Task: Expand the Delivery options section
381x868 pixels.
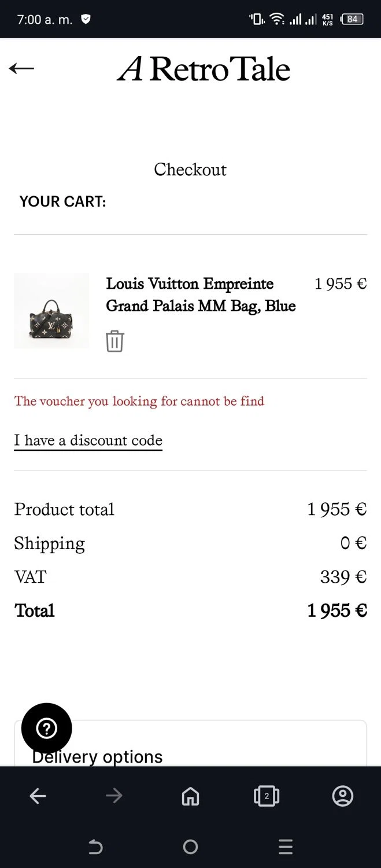Action: coord(191,756)
